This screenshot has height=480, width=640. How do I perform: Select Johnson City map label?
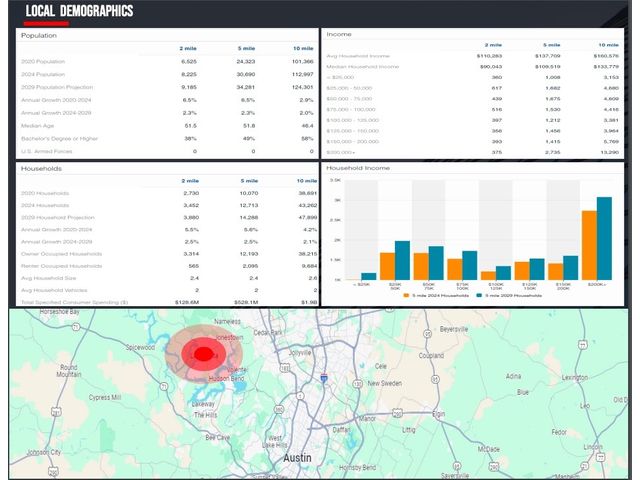(44, 452)
